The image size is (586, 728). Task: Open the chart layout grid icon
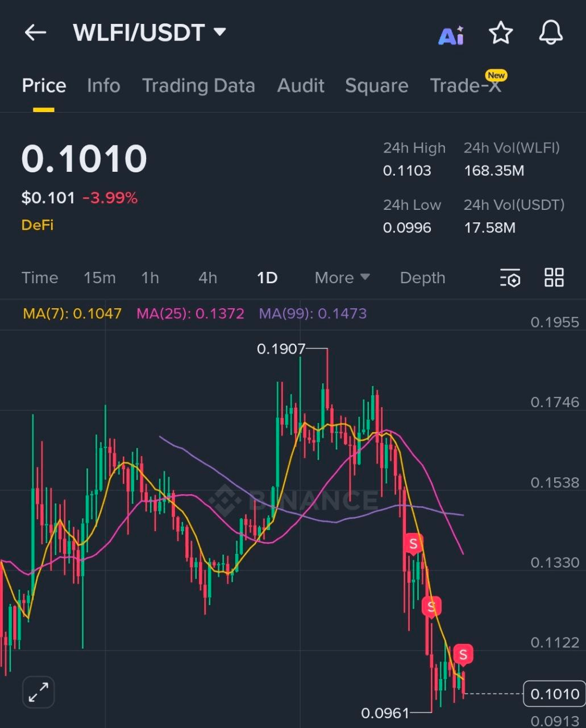point(554,278)
